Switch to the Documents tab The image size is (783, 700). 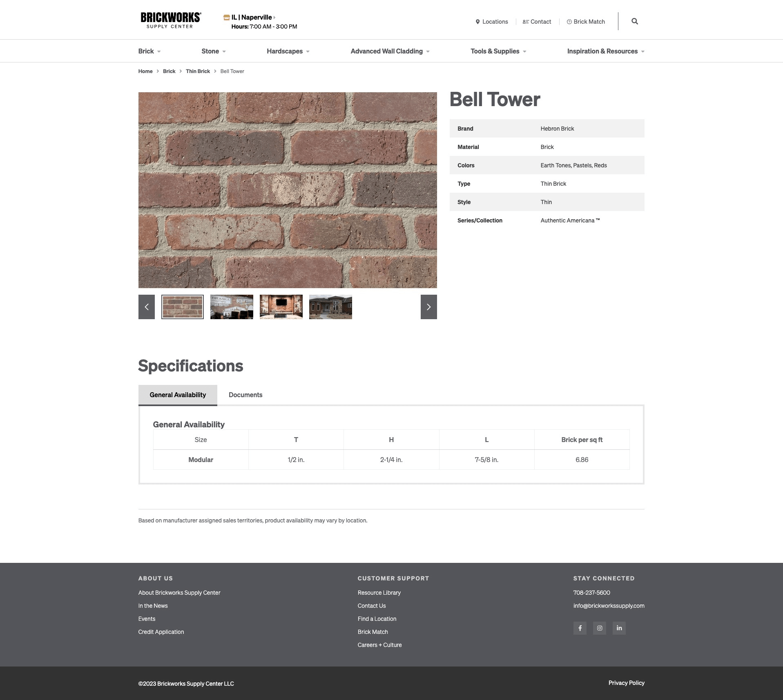[x=245, y=395]
